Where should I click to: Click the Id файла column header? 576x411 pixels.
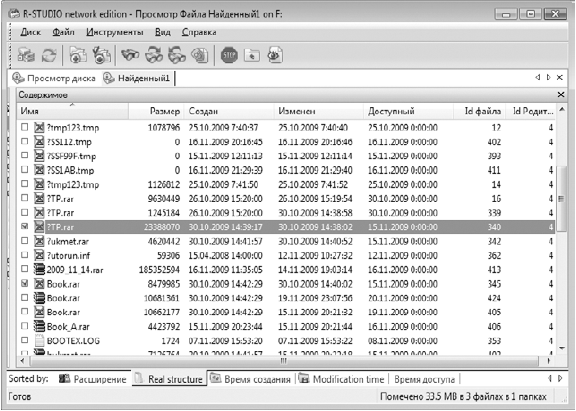coord(479,111)
